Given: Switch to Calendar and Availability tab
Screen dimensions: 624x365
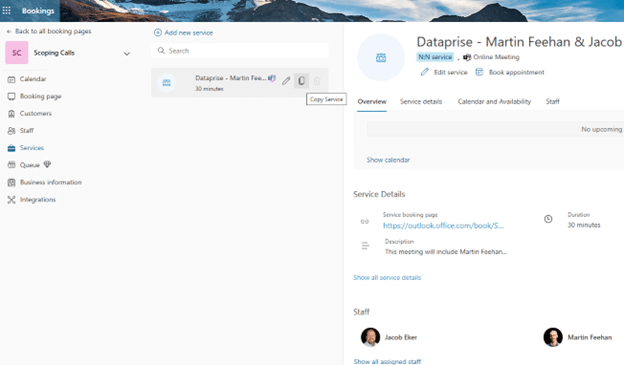Looking at the screenshot, I should [x=494, y=101].
